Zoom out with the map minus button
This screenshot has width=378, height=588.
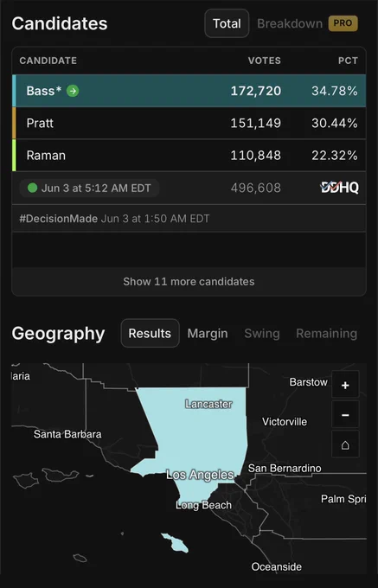345,414
